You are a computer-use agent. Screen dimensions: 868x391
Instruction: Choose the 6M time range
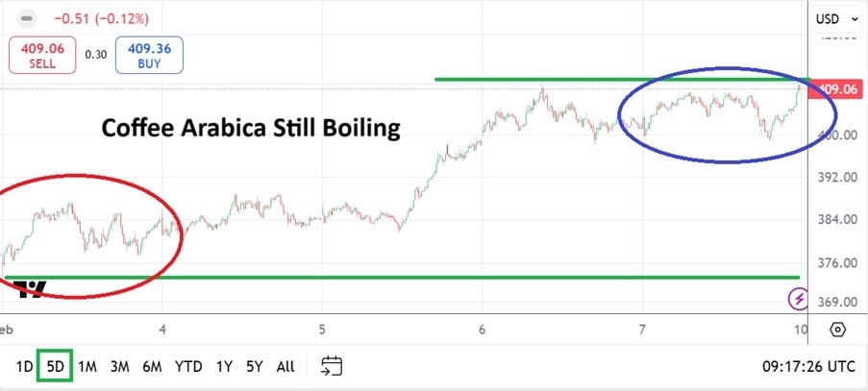152,366
